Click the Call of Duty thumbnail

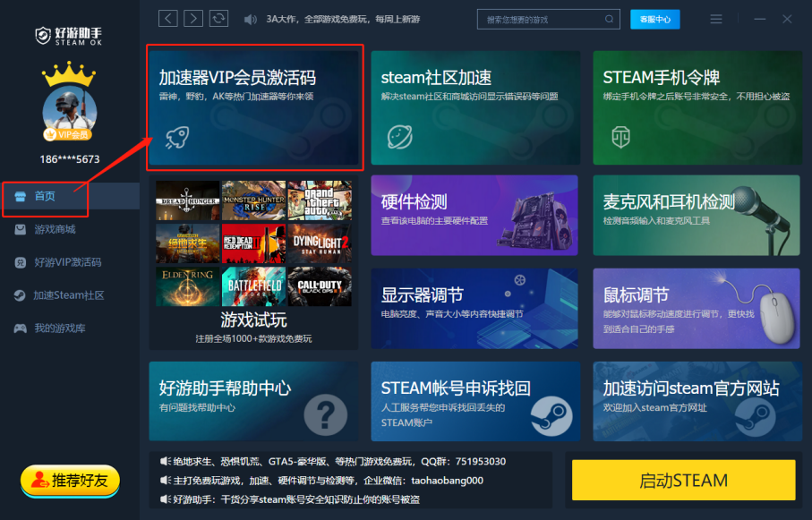(320, 286)
